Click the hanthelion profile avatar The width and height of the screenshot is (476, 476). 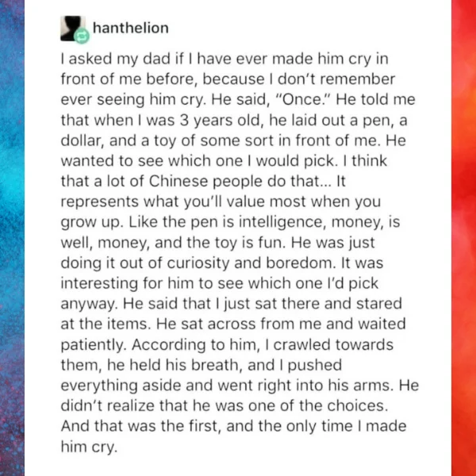(x=71, y=28)
